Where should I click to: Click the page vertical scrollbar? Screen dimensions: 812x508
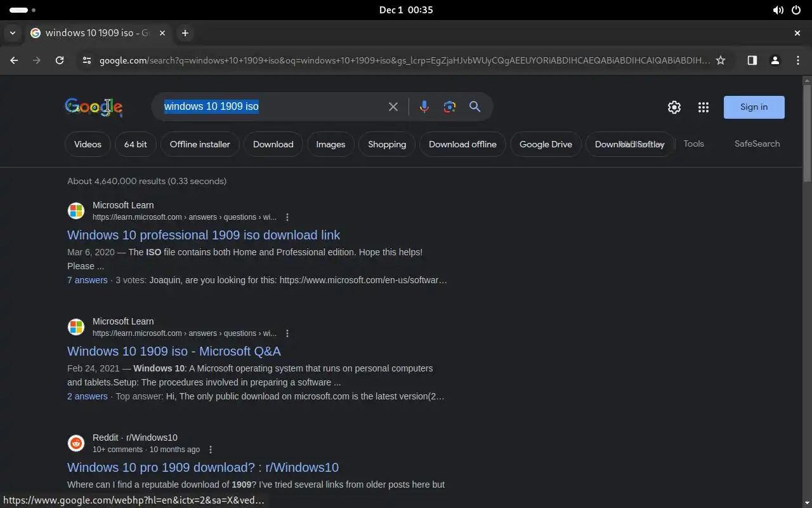(x=807, y=133)
